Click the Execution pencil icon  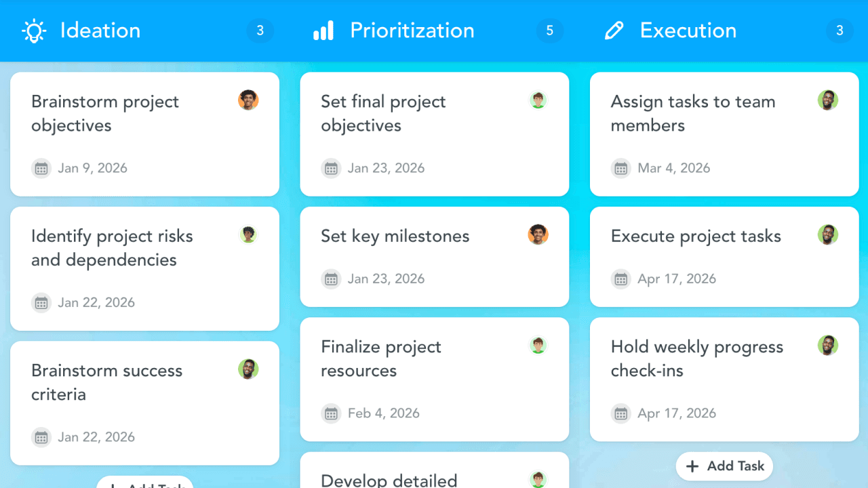614,30
